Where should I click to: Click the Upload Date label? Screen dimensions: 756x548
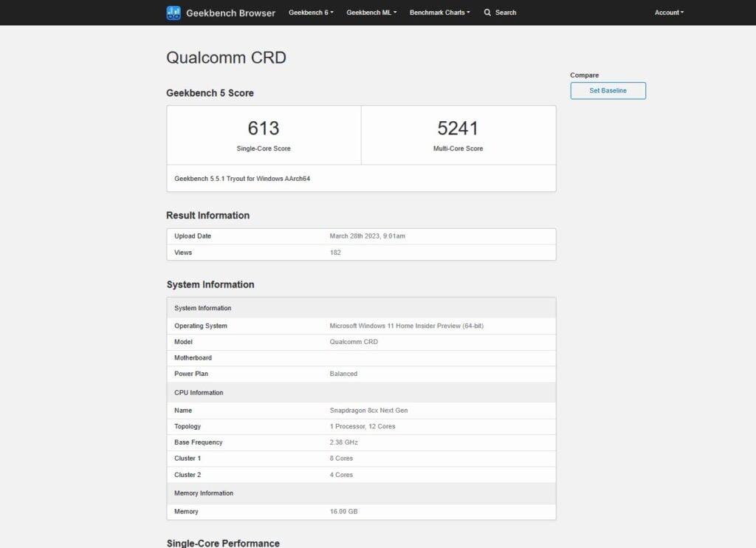(x=193, y=236)
